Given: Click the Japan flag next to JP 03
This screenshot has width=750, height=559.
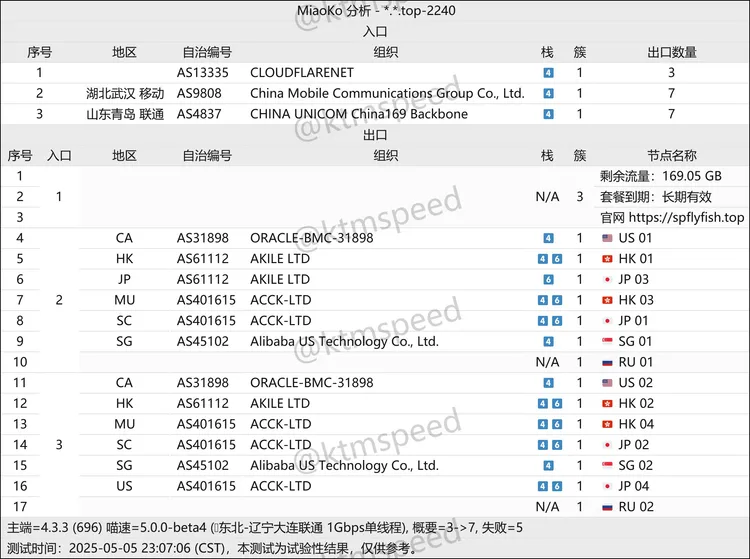Looking at the screenshot, I should click(x=607, y=279).
